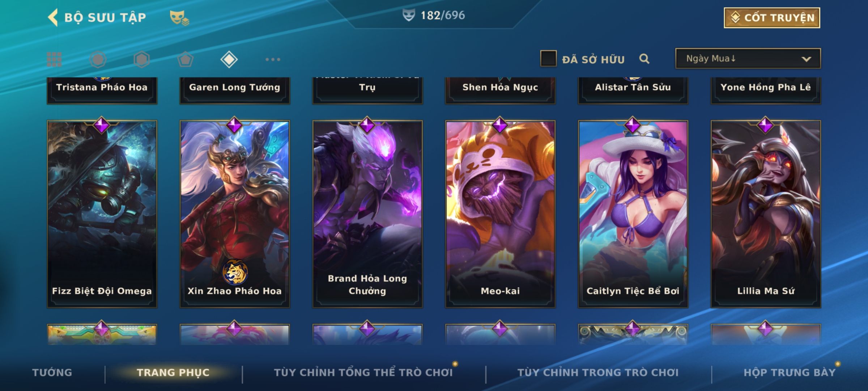Open the Caitlyn Tiệc Bể Bơi skin card
The height and width of the screenshot is (391, 868).
pyautogui.click(x=633, y=214)
